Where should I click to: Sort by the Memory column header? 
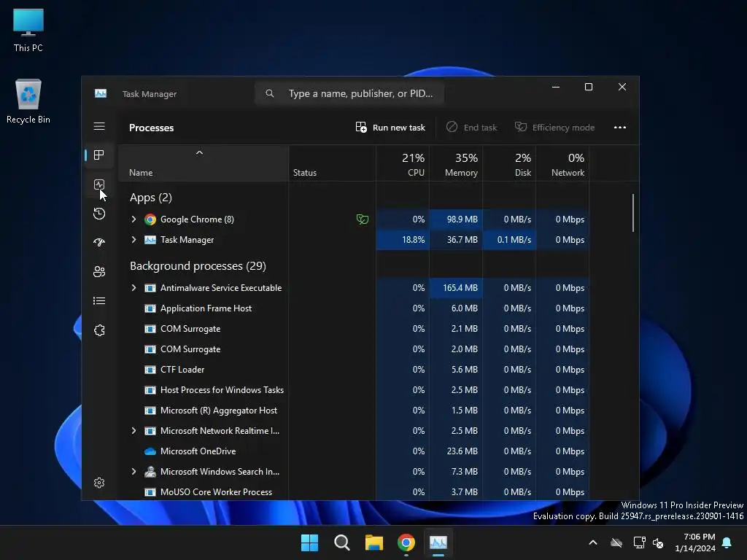tap(456, 164)
